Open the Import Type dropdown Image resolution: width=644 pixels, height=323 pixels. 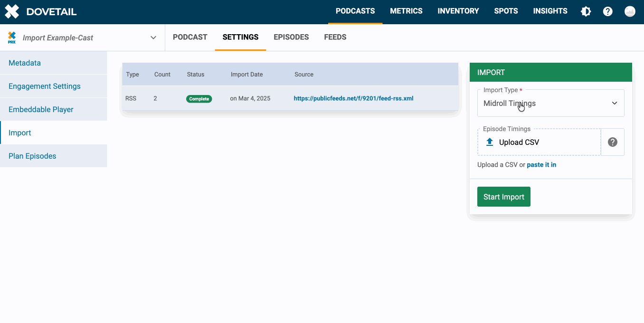click(x=550, y=104)
